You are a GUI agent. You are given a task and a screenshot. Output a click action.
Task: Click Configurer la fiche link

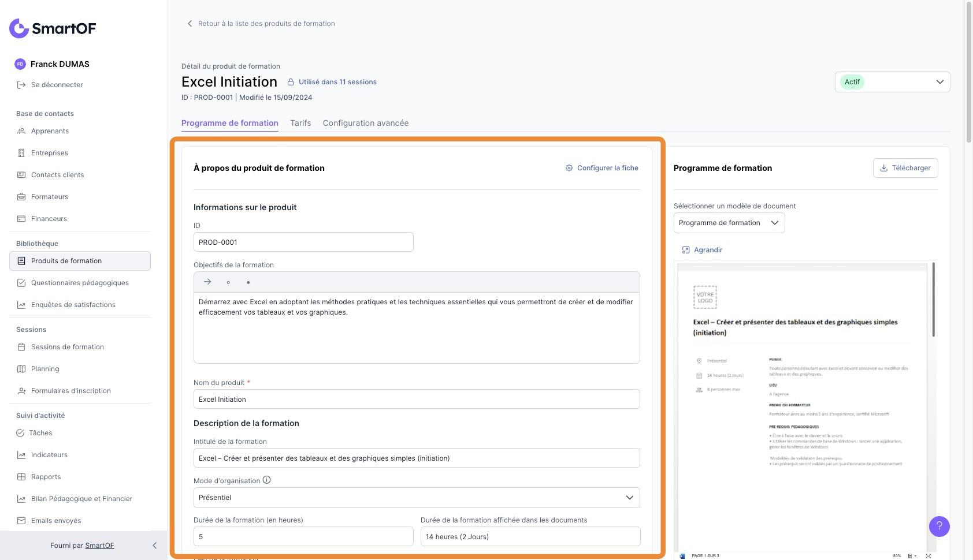coord(601,168)
